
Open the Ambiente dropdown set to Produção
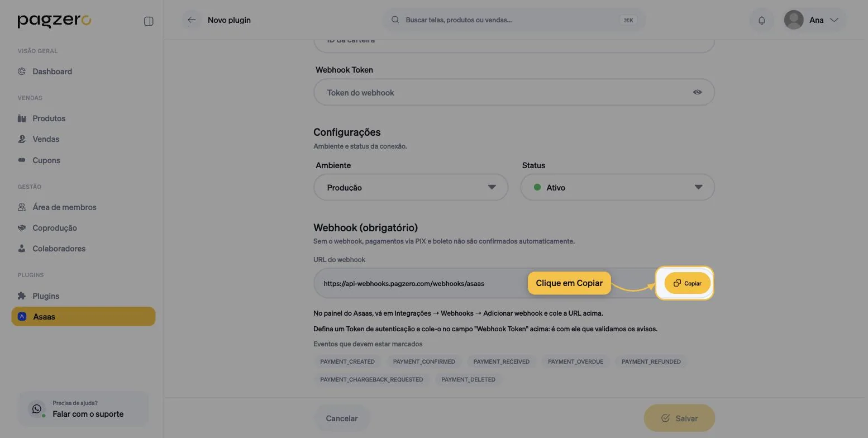(411, 187)
